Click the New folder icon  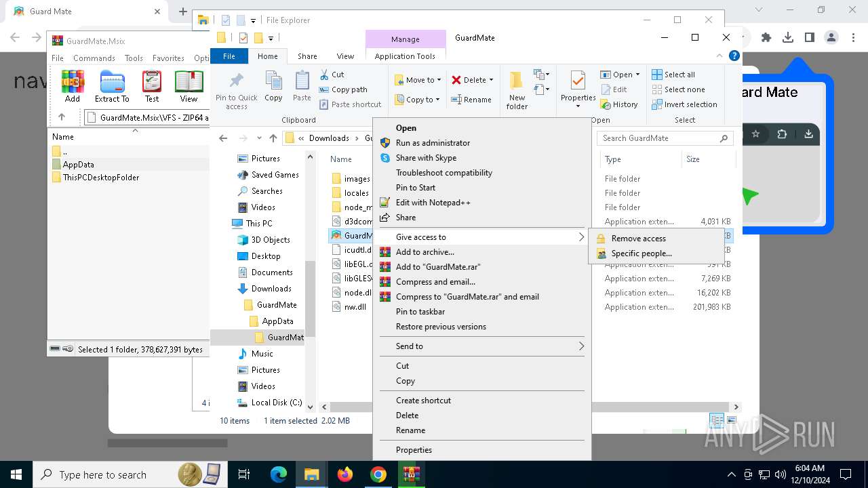517,90
